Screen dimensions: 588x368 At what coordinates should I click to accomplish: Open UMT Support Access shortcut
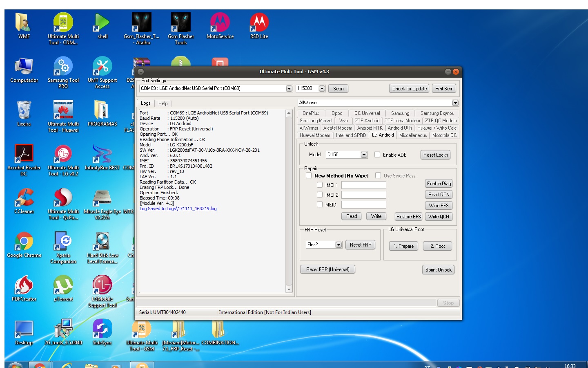pos(102,72)
